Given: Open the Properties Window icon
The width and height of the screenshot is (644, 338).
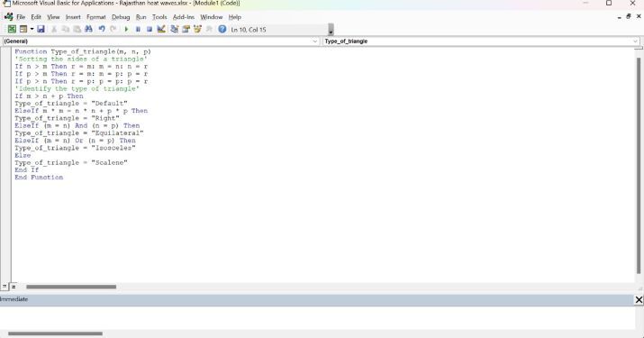Looking at the screenshot, I should [x=186, y=29].
